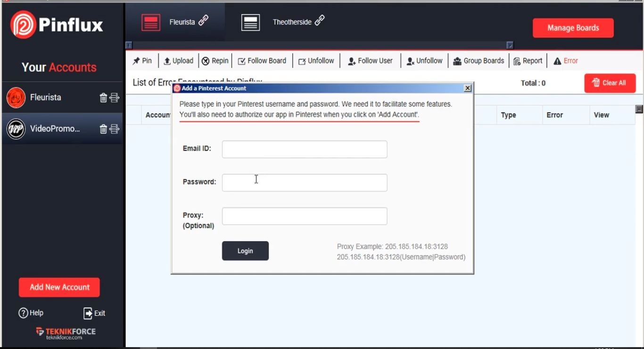
Task: Open the Report section
Action: [x=528, y=61]
